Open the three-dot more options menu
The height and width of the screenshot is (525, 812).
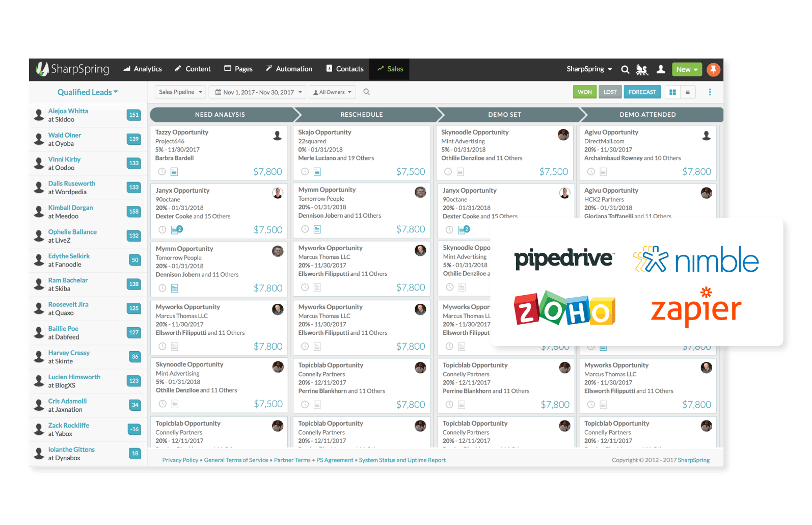[x=710, y=92]
